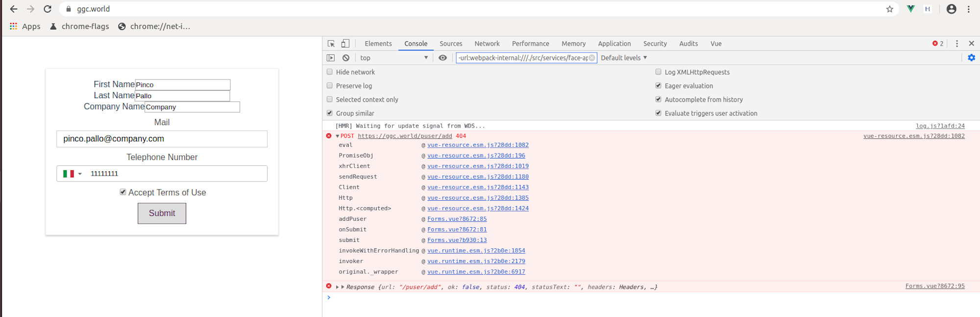The image size is (980, 317).
Task: Submit the registration form
Action: tap(162, 213)
